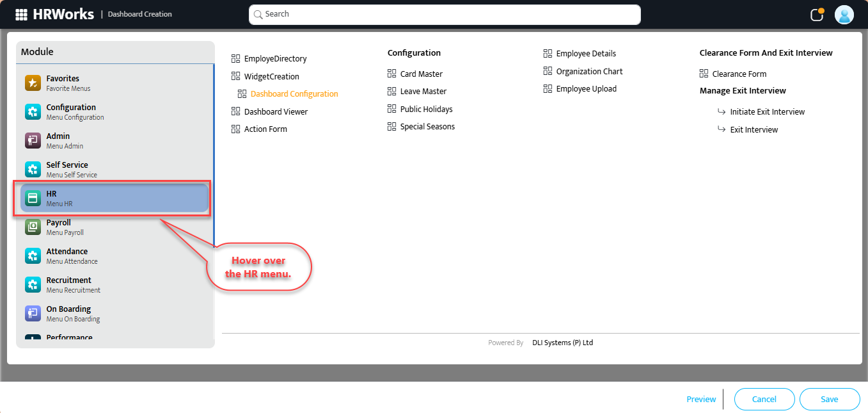Click the Favorites star module icon
The height and width of the screenshot is (413, 868).
pos(33,83)
